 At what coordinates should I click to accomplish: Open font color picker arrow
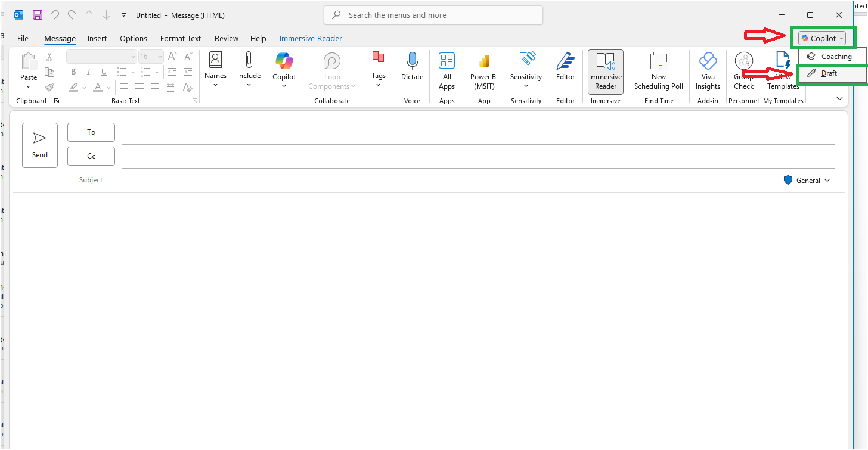108,88
